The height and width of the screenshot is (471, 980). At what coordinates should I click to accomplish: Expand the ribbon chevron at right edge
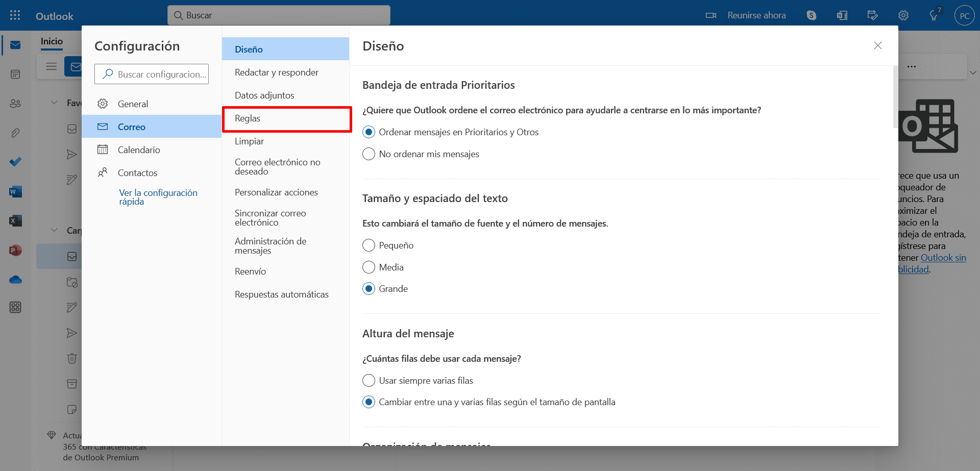coord(973,72)
